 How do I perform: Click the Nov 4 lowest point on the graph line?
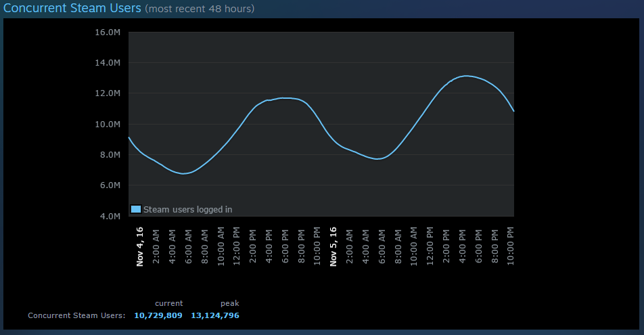pyautogui.click(x=183, y=173)
